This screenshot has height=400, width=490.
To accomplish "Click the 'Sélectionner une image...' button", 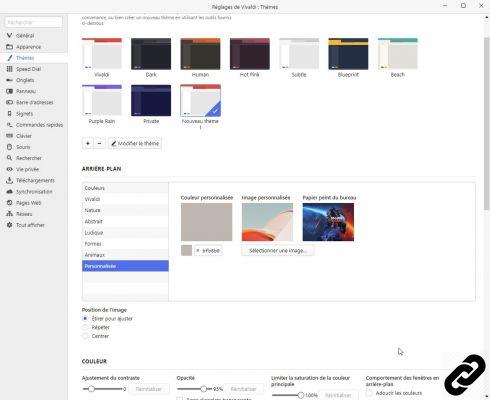I will [x=278, y=250].
